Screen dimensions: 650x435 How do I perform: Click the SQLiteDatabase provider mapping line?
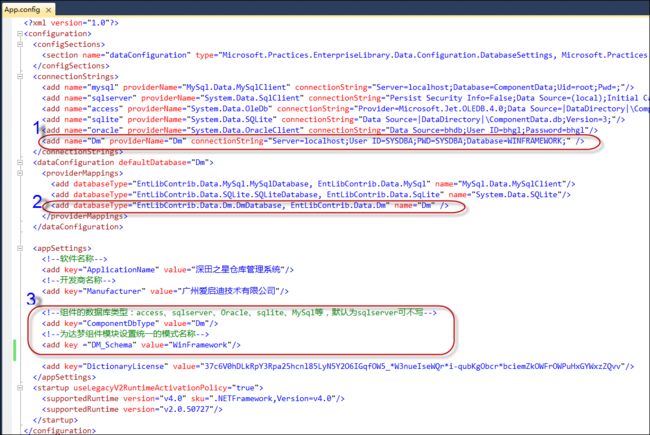click(311, 195)
